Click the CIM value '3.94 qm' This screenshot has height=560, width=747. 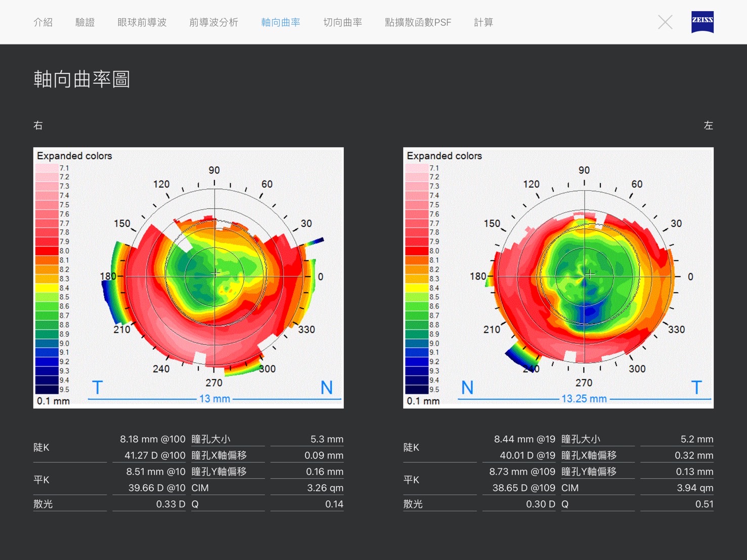coord(695,488)
